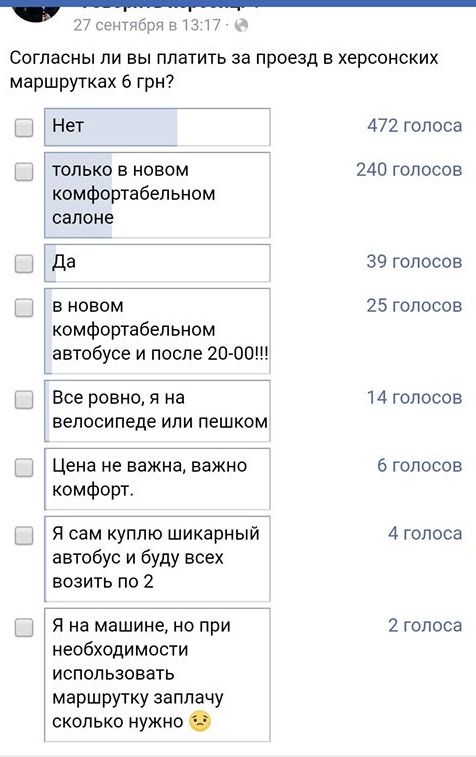The height and width of the screenshot is (757, 476).
Task: View the '2 голоса' voters
Action: pos(425,625)
